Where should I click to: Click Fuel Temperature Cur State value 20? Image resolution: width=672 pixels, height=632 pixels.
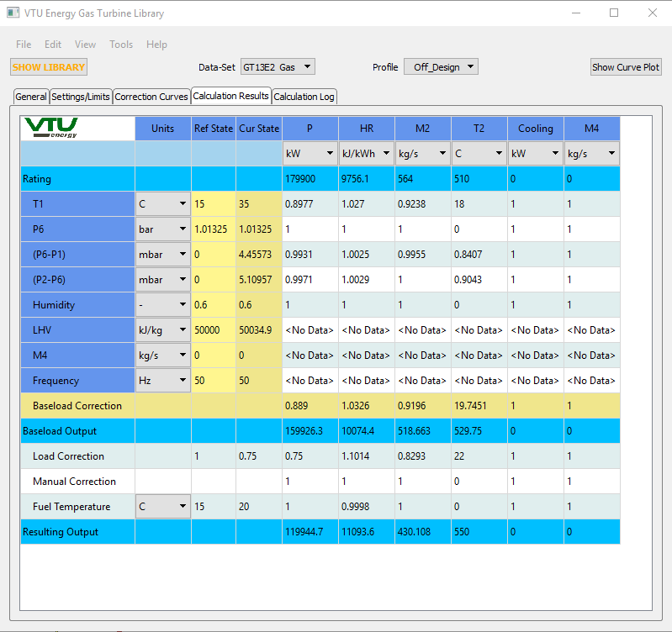click(x=259, y=507)
